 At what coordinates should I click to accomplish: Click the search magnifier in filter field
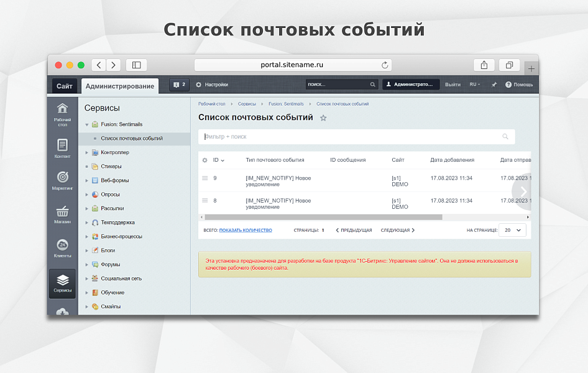(x=505, y=137)
